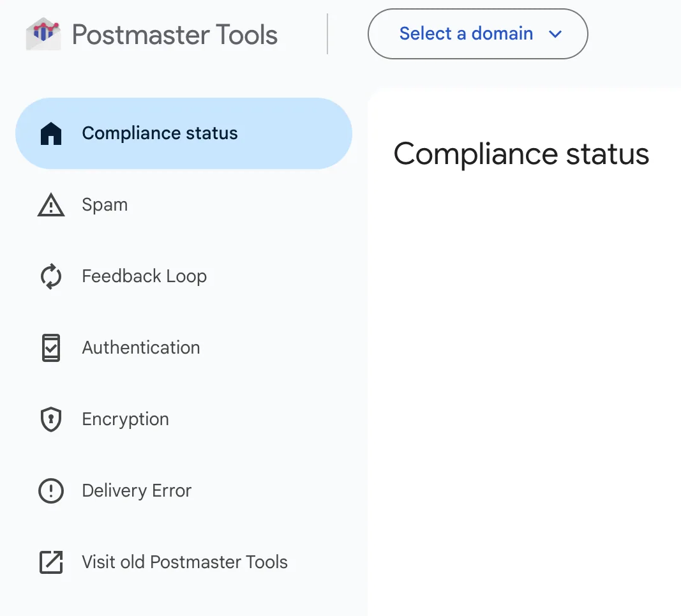
Task: Open the Feedback Loop page
Action: (x=184, y=276)
